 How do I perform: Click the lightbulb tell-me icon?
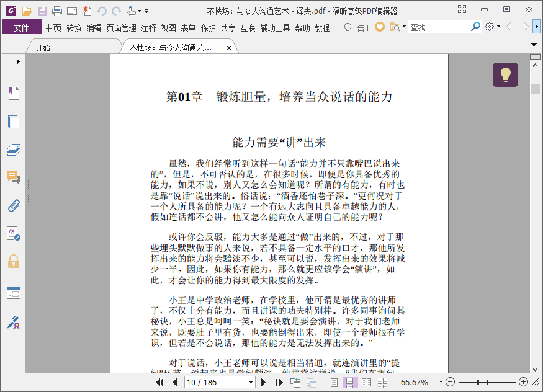click(348, 27)
